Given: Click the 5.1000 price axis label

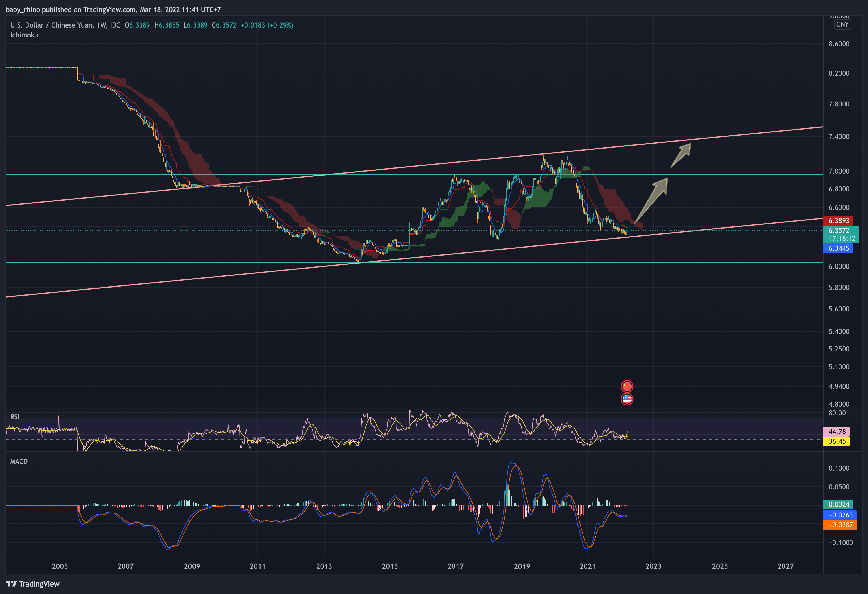Looking at the screenshot, I should pos(839,367).
